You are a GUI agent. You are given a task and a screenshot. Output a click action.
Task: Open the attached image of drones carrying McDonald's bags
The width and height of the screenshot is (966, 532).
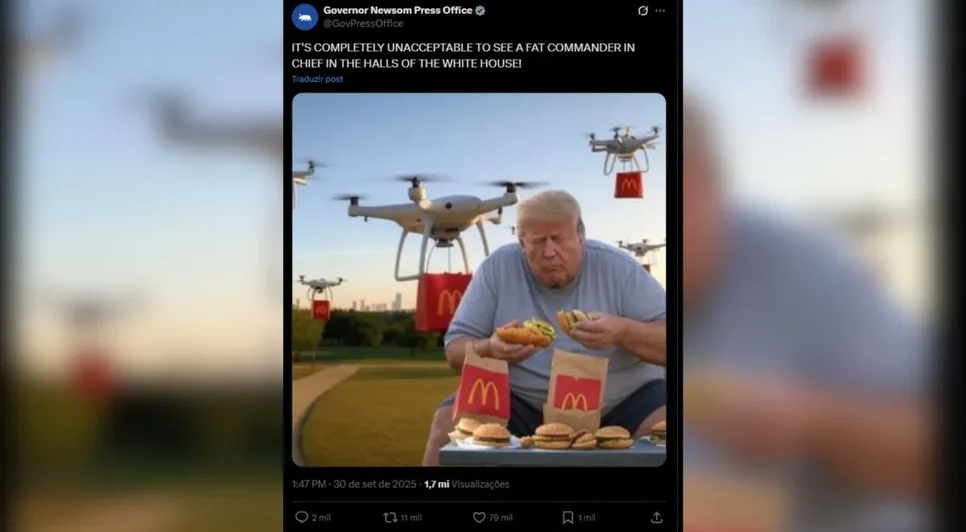click(479, 280)
